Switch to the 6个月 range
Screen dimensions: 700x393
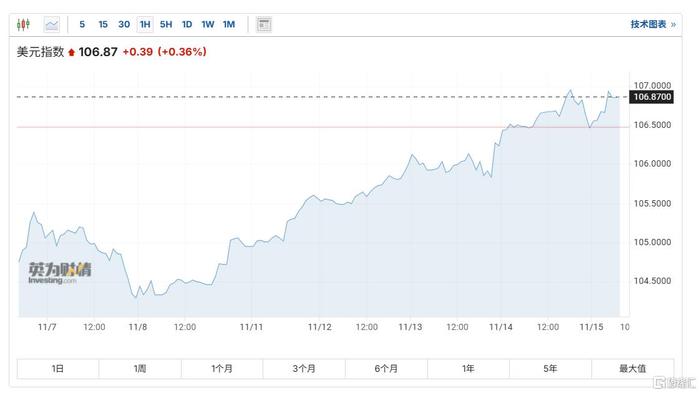[x=386, y=368]
